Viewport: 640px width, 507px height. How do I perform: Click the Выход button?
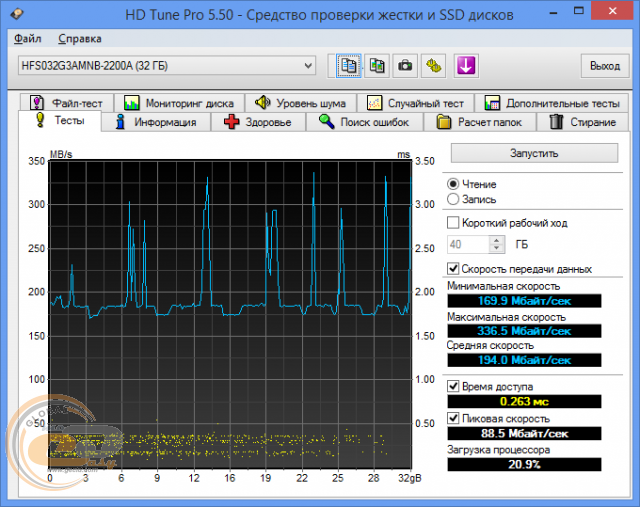click(x=604, y=66)
